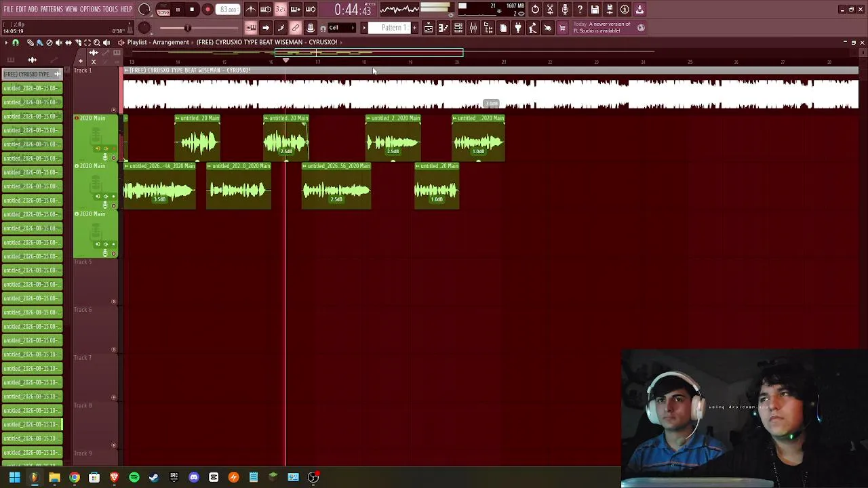Viewport: 868px width, 488px height.
Task: Select the Playback speaker tool
Action: pos(106,43)
